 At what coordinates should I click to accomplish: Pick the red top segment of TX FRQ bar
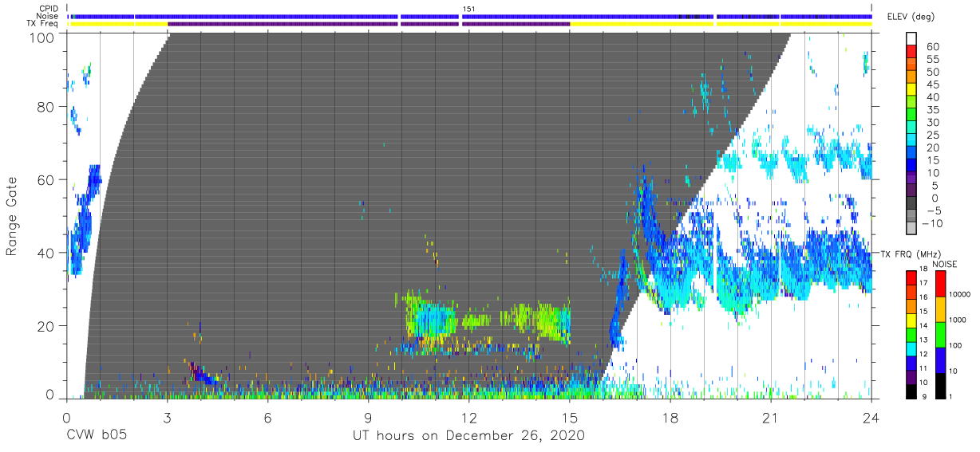912,277
